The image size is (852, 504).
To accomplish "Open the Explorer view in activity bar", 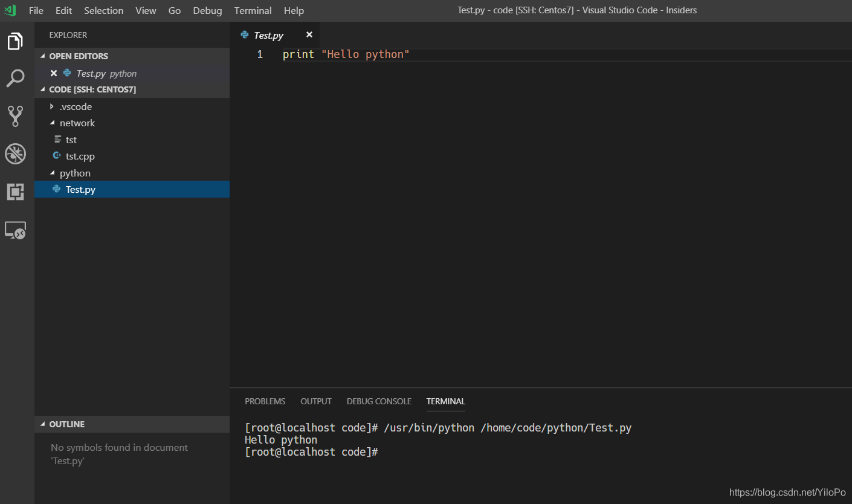I will pos(16,41).
